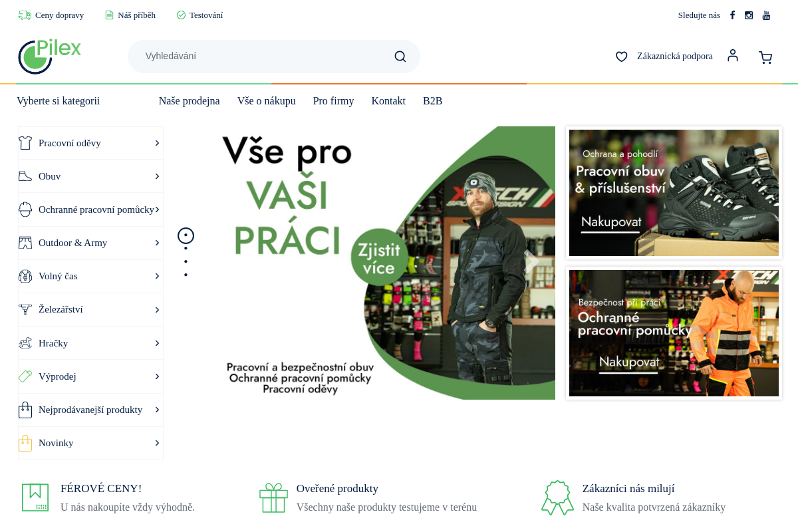Open the wishlist heart icon
Viewport: 798px width, 532px height.
coord(621,57)
